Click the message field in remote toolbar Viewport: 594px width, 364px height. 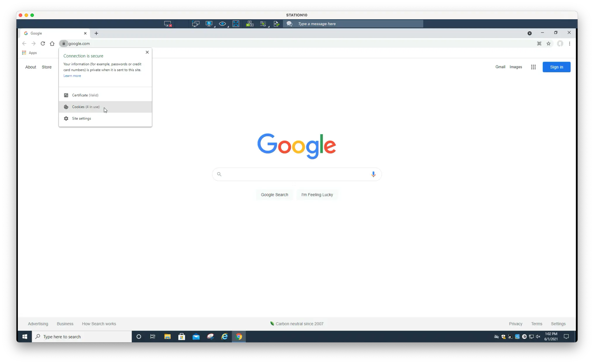coord(360,24)
